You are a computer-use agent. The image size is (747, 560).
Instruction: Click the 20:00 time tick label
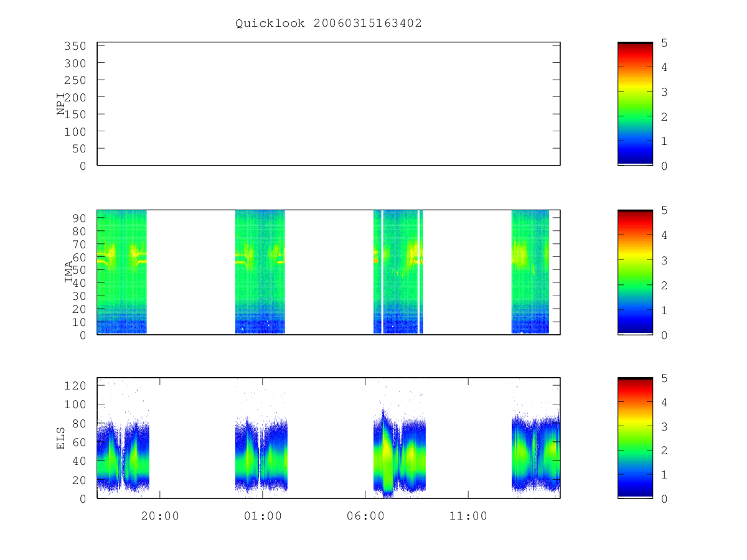tap(160, 516)
